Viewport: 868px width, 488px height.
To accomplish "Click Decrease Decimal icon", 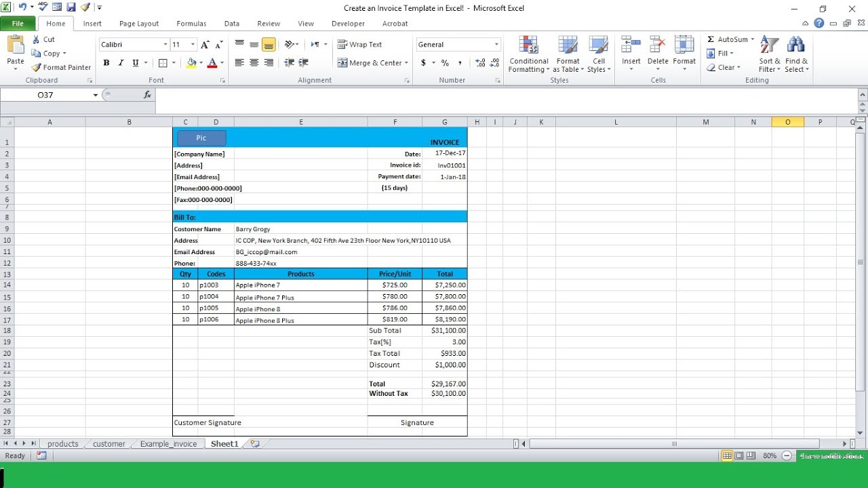I will coord(495,63).
